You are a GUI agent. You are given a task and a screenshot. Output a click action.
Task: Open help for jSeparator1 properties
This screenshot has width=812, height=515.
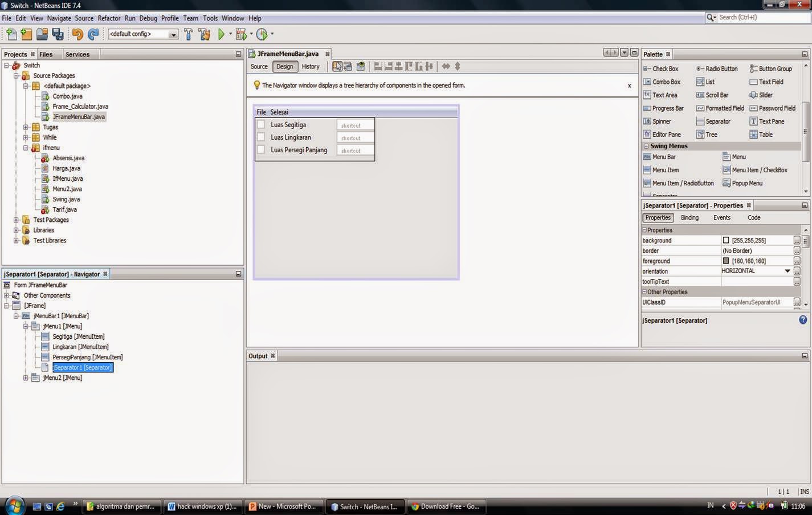[x=803, y=320]
